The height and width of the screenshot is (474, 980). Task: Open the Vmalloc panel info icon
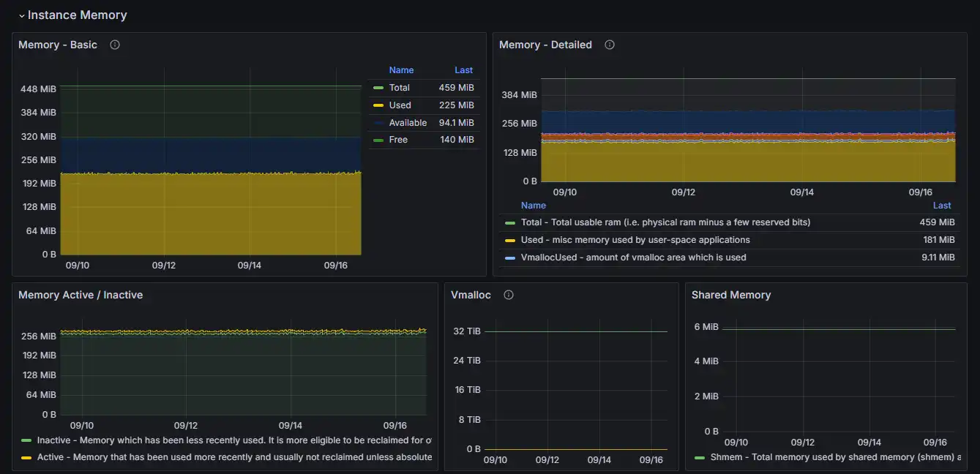coord(509,295)
